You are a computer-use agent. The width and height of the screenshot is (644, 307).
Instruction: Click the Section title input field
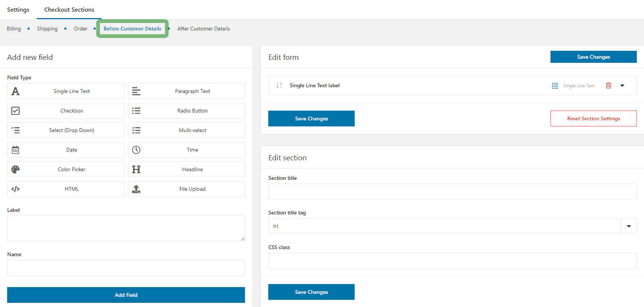[x=452, y=191]
